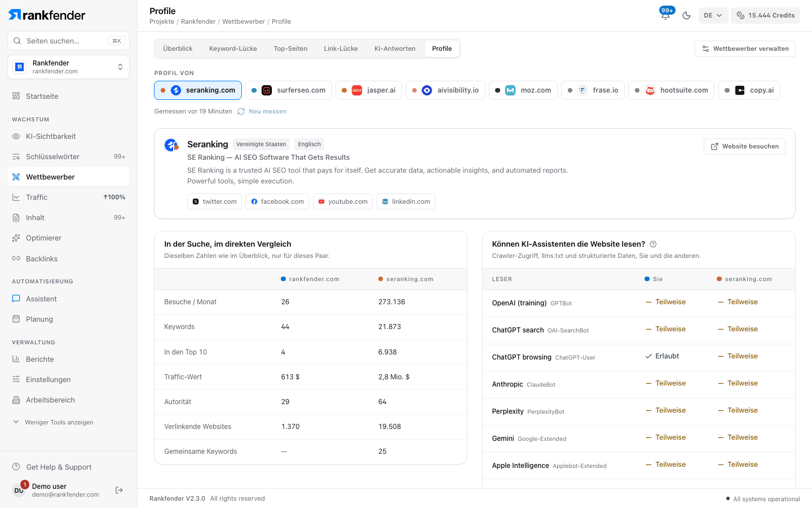Open Assistent chat icon in sidebar

[x=16, y=299]
